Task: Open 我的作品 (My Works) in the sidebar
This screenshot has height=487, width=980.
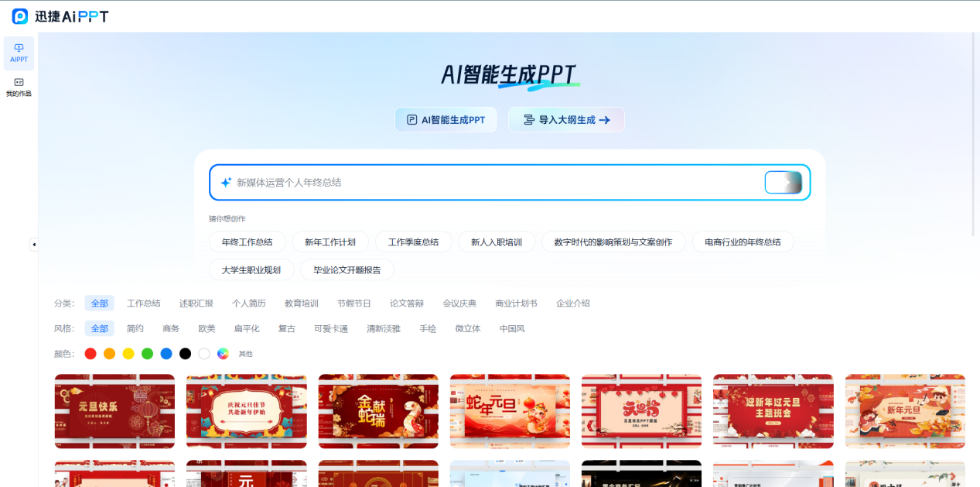Action: coord(18,87)
